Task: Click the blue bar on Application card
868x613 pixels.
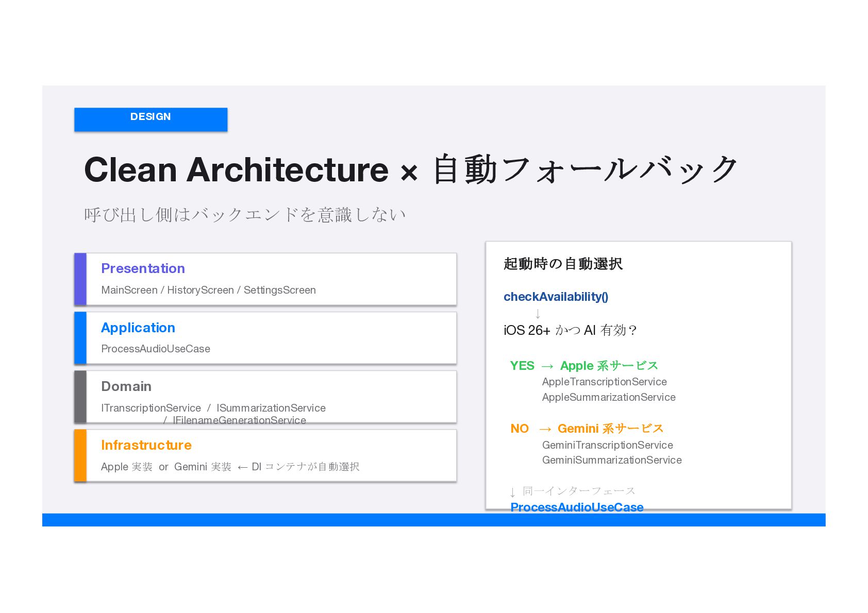Action: [80, 338]
